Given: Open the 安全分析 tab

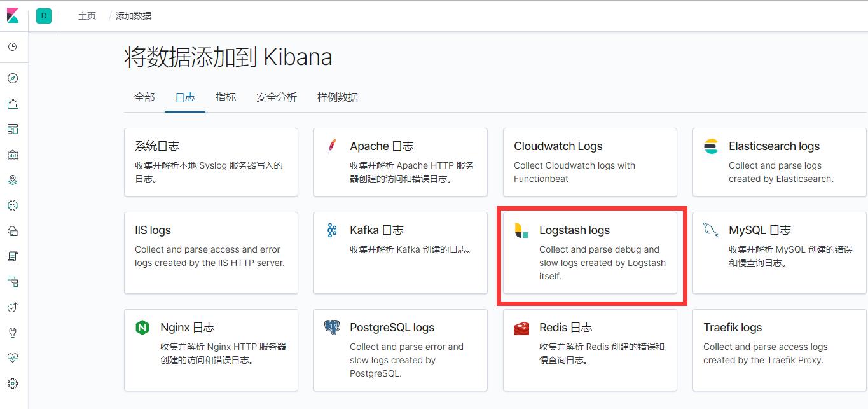Looking at the screenshot, I should coord(277,97).
